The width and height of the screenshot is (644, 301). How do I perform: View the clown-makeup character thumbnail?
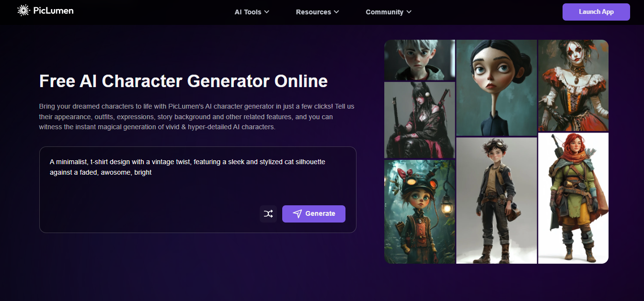coord(573,85)
